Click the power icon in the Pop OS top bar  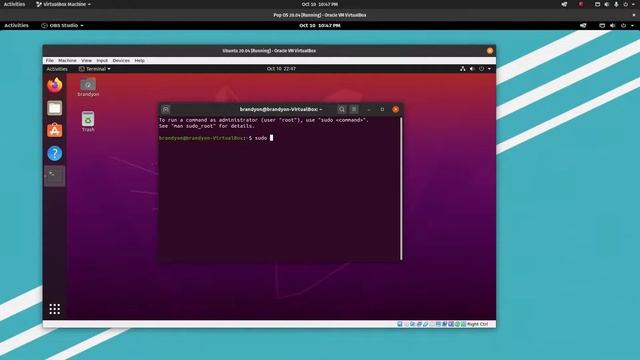click(623, 25)
